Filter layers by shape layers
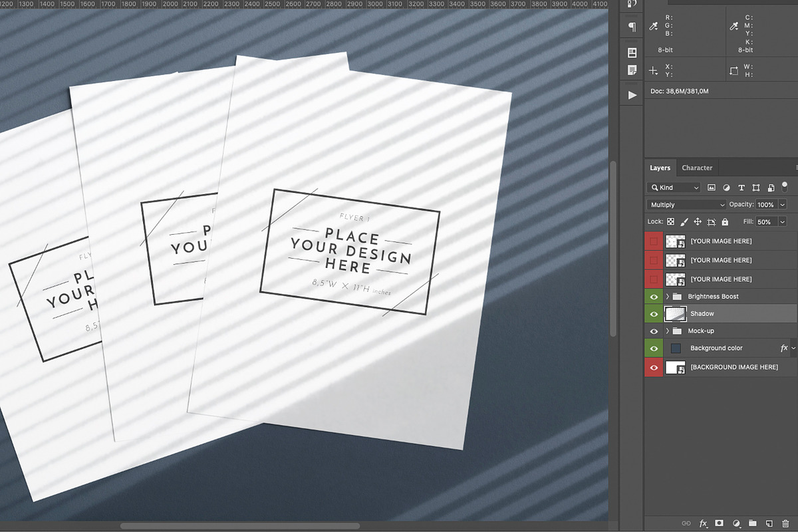Screen dimensions: 798x532 tap(756, 188)
